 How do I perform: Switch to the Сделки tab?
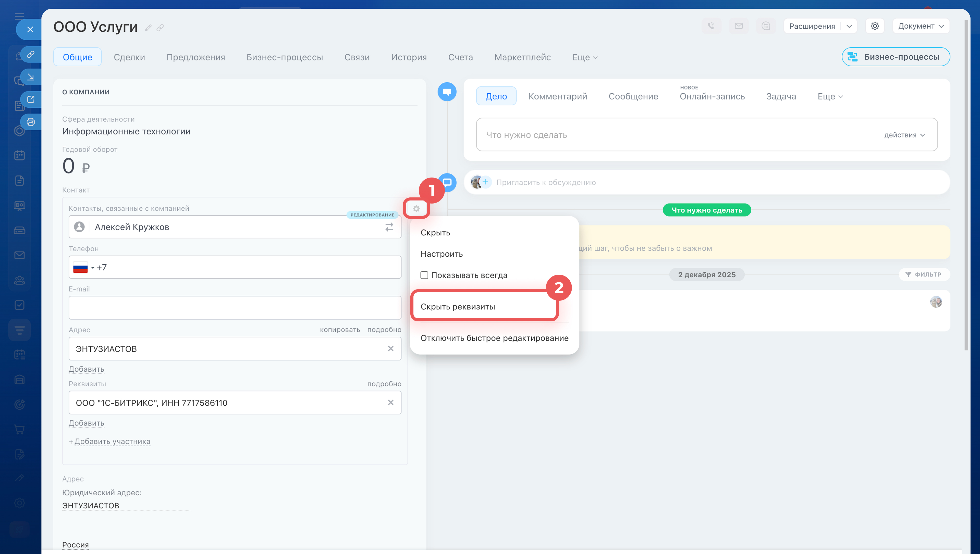(x=129, y=57)
